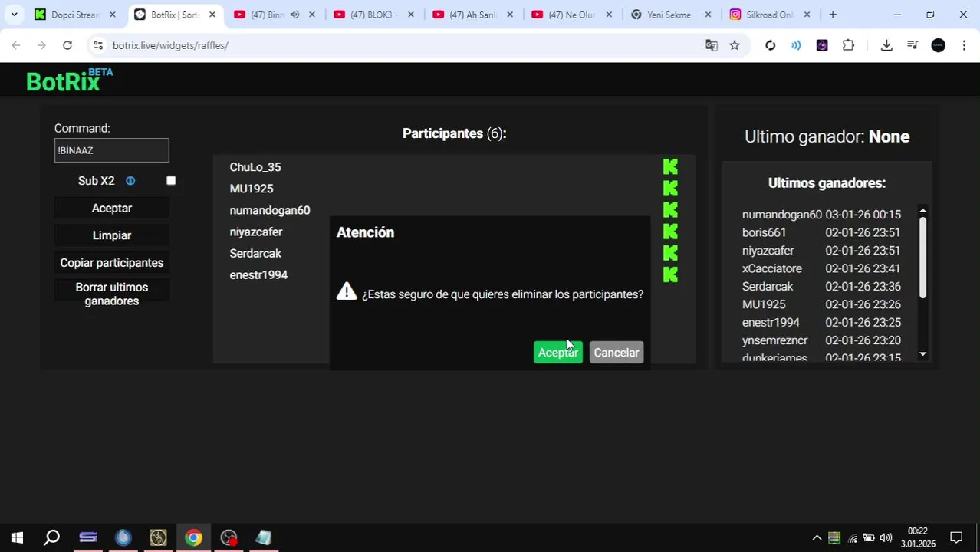The height and width of the screenshot is (552, 980).
Task: Click Kick icon next to MU1925
Action: 670,189
